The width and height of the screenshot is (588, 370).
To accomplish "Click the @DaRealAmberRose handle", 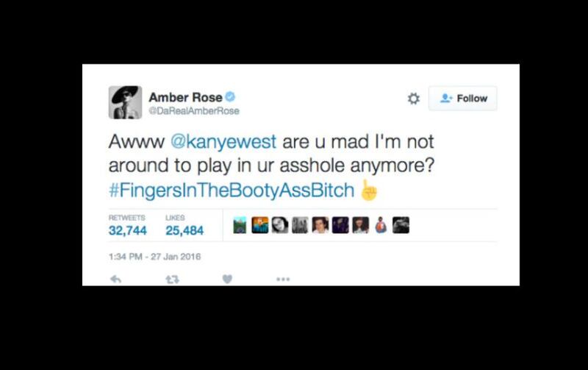I will point(194,111).
